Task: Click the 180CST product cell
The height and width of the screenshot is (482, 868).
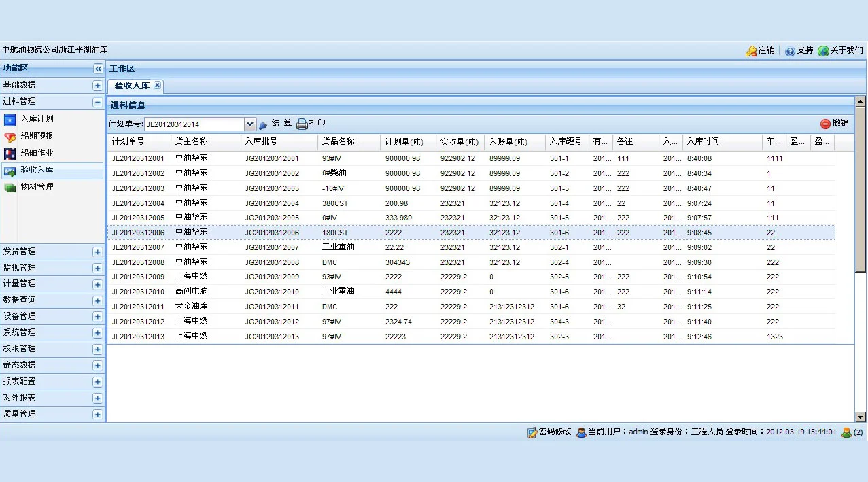Action: (335, 233)
